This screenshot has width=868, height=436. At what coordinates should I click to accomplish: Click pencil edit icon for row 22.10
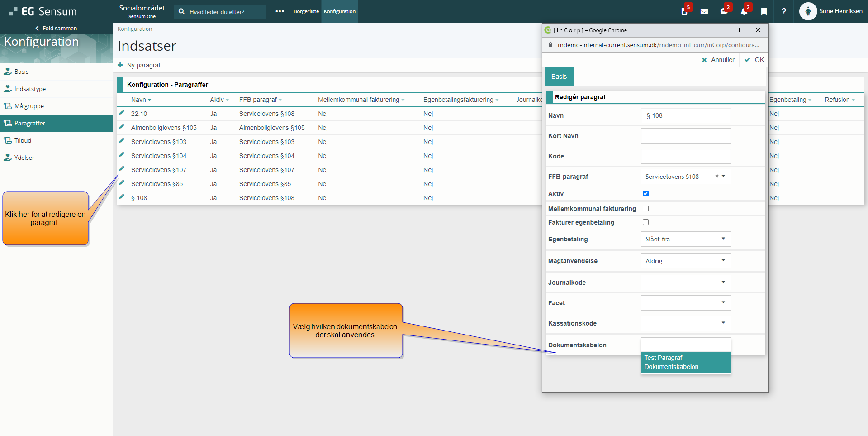click(x=122, y=113)
